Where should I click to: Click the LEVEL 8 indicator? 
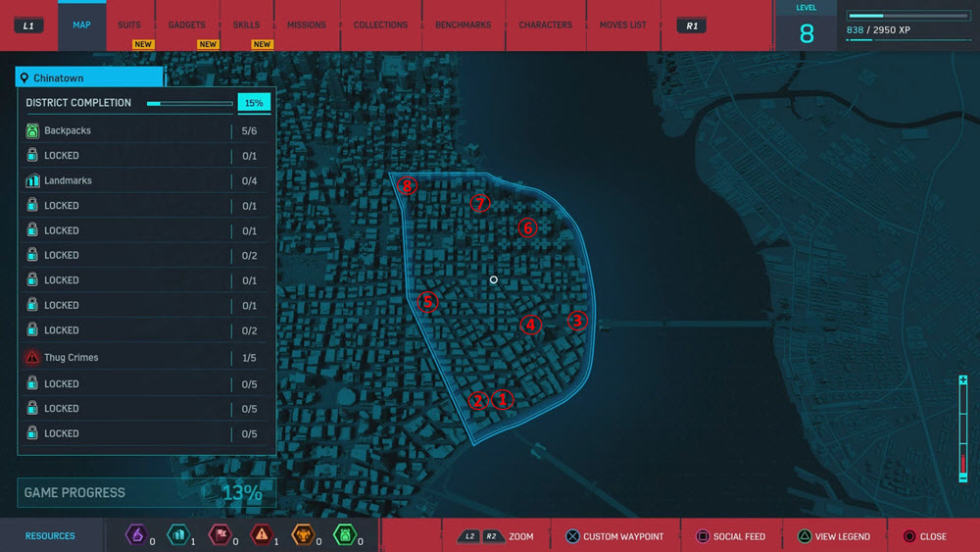807,26
